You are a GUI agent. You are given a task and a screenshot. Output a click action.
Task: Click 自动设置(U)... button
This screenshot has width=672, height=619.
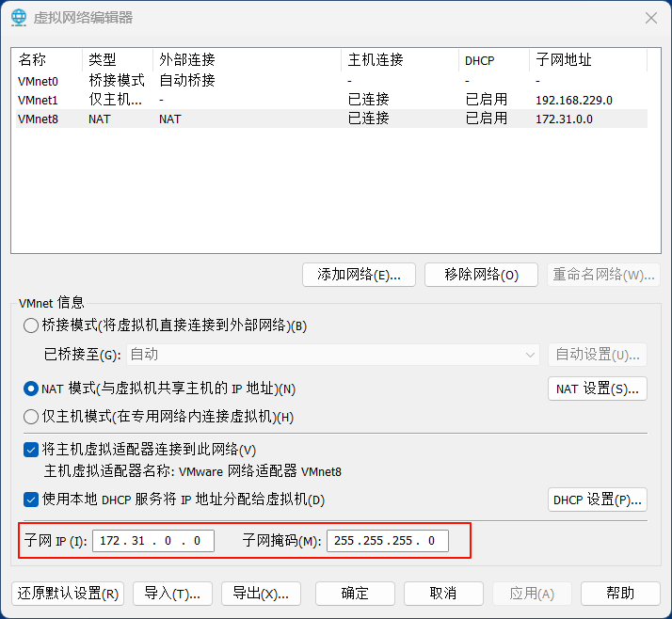597,355
